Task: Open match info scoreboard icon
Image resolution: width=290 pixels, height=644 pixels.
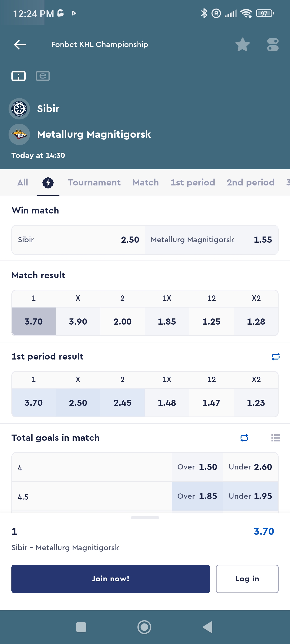Action: [19, 76]
